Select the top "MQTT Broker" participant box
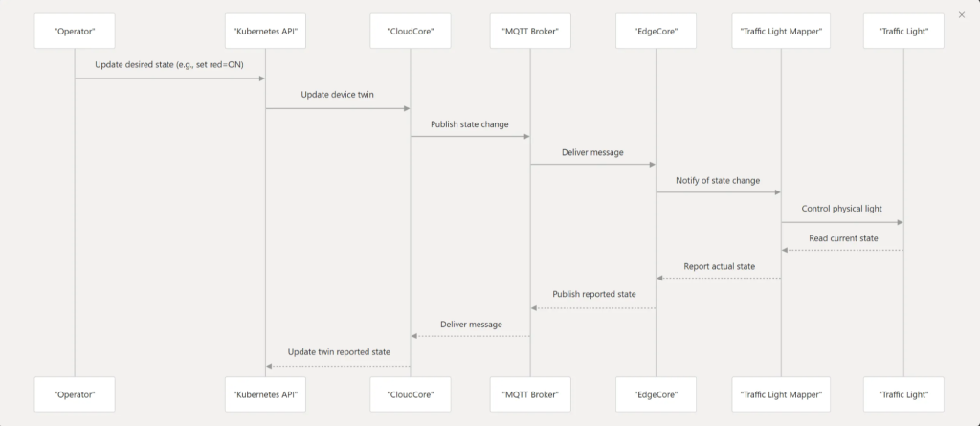Viewport: 980px width, 426px height. [x=530, y=32]
